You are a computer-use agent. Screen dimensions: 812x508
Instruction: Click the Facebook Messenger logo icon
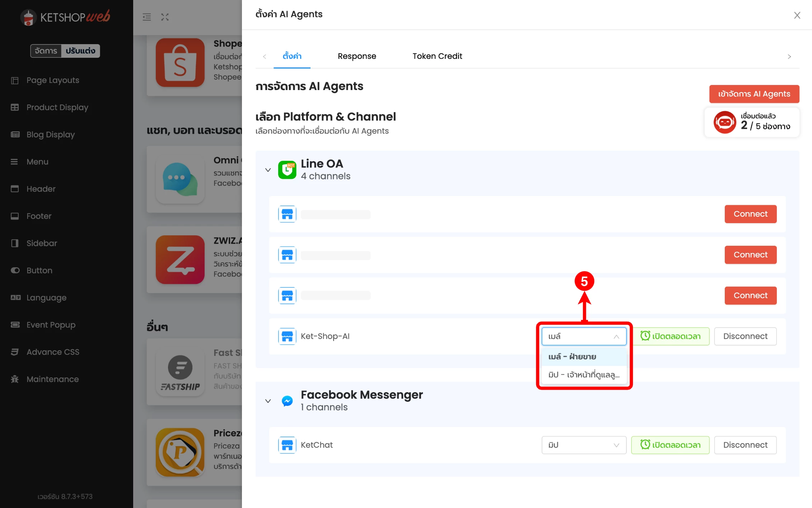point(287,401)
